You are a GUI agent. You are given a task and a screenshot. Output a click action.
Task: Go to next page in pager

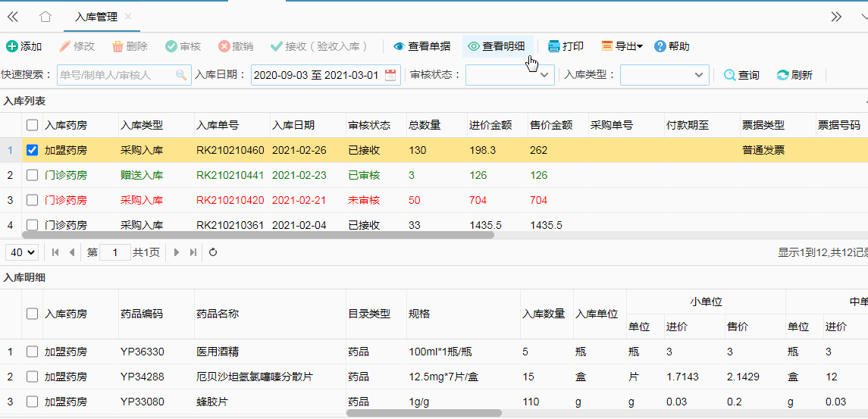tap(177, 252)
